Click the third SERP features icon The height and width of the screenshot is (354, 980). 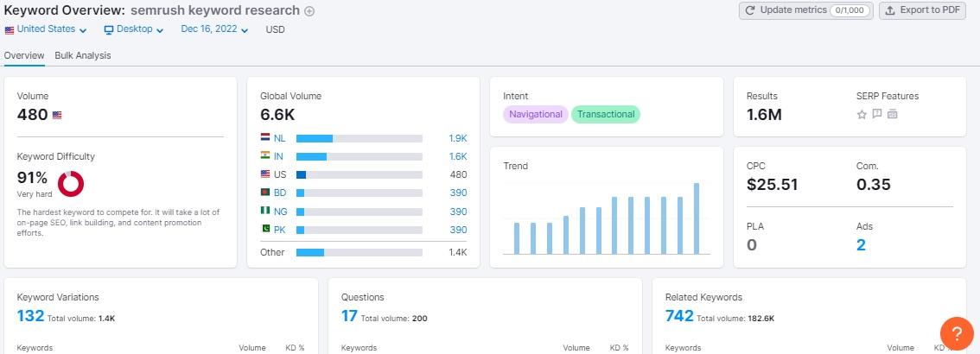(x=893, y=114)
